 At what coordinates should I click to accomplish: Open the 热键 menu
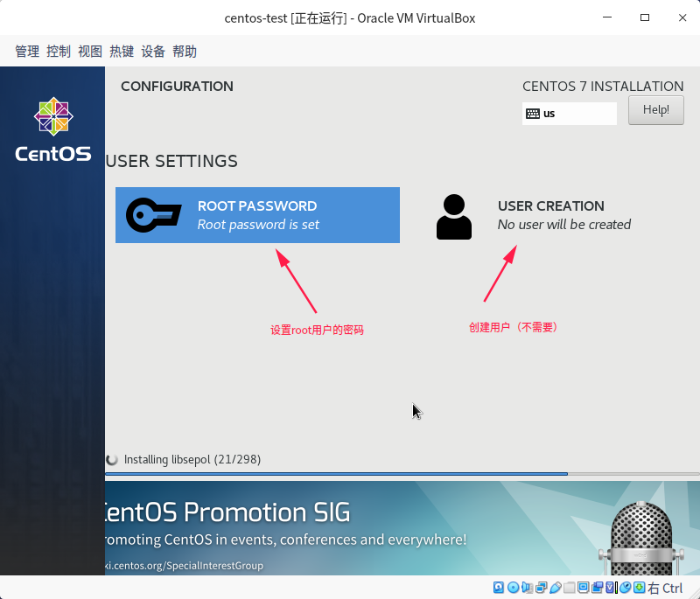click(122, 52)
